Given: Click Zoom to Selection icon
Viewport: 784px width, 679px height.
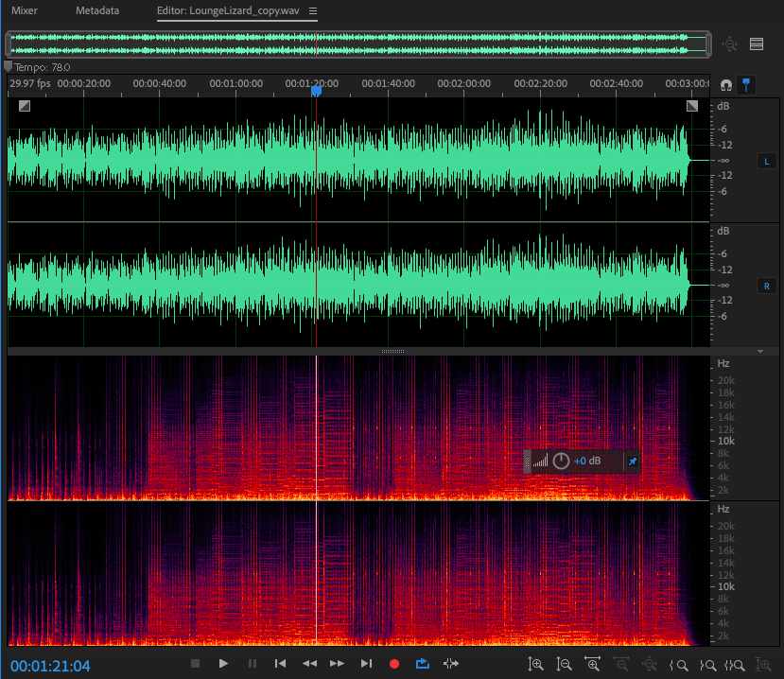Looking at the screenshot, I should 735,665.
